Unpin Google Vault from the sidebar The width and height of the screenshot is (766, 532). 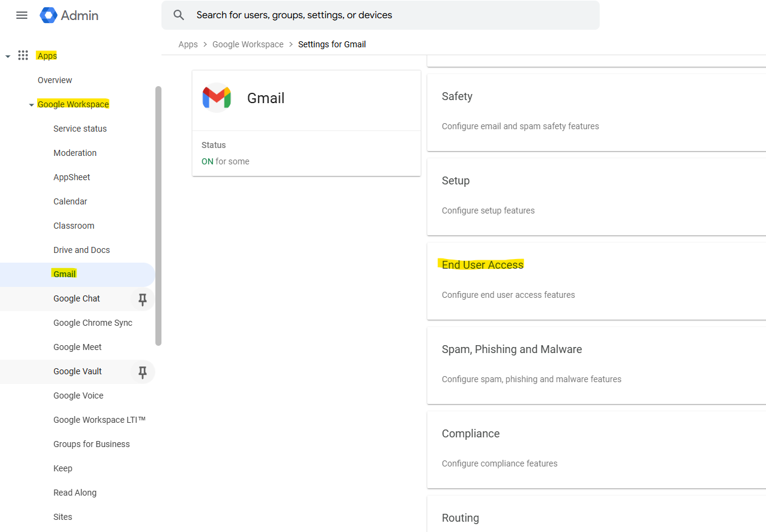pyautogui.click(x=143, y=372)
